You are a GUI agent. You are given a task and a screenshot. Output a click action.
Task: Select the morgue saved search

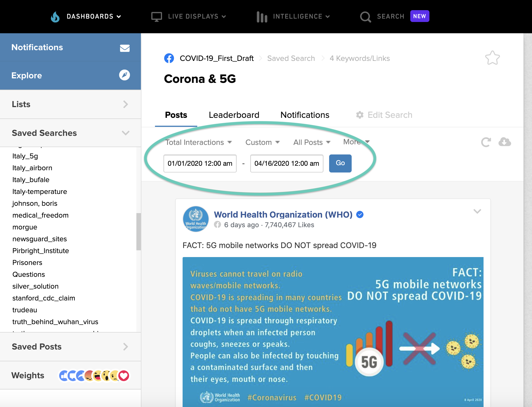coord(25,227)
